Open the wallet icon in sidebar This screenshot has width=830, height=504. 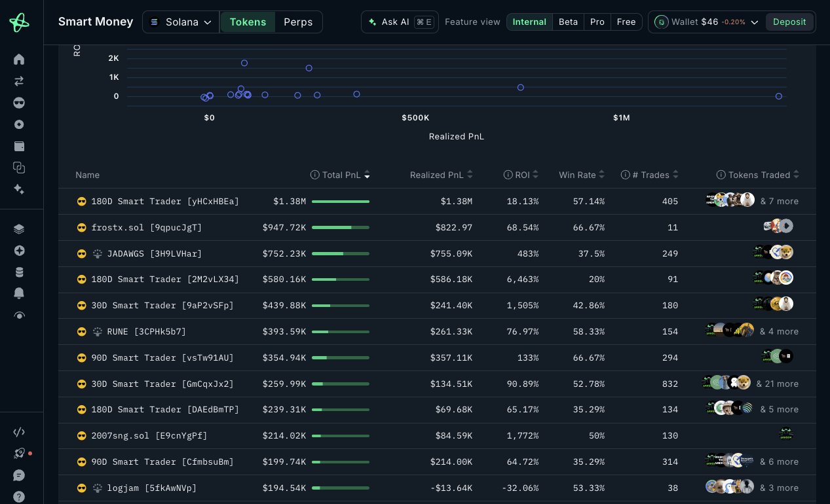(x=19, y=146)
